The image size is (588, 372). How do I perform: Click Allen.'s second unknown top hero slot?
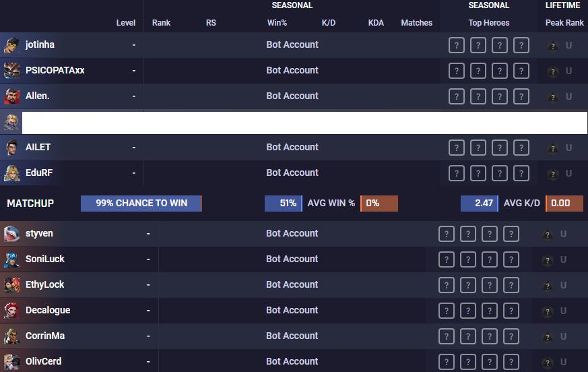[x=478, y=96]
